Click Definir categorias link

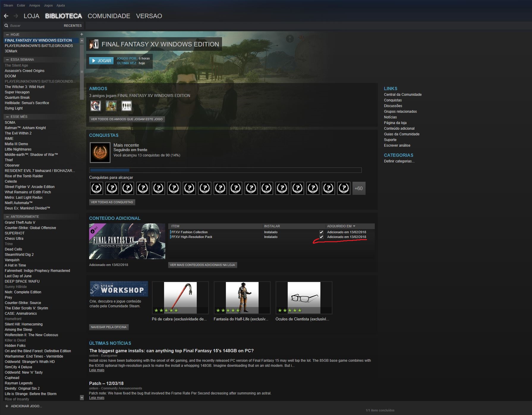(x=399, y=161)
